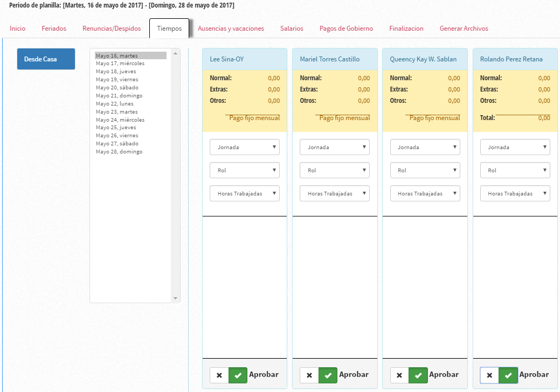This screenshot has height=392, width=560.
Task: Open the Rol dropdown for Rolando Perez Retana
Action: click(515, 170)
